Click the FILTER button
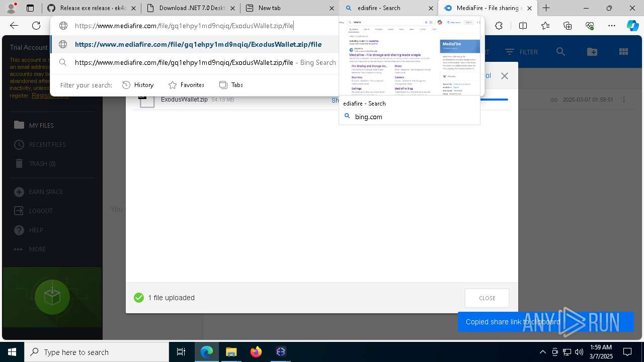The height and width of the screenshot is (362, 644). click(521, 52)
